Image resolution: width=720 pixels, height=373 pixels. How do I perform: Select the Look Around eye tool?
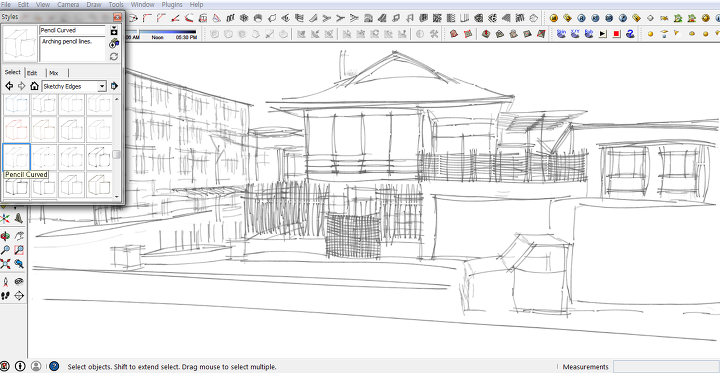19,281
